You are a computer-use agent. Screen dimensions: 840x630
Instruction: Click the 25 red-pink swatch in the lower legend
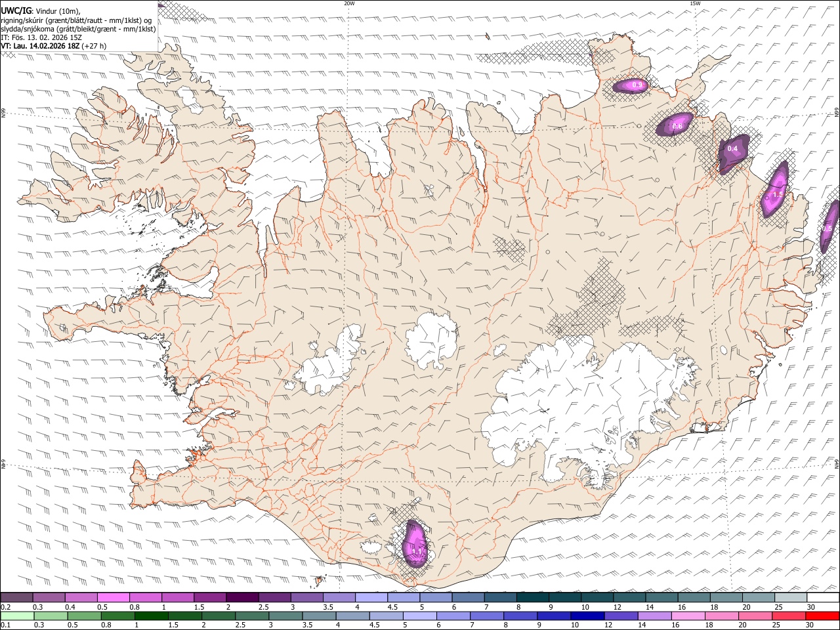(x=789, y=616)
